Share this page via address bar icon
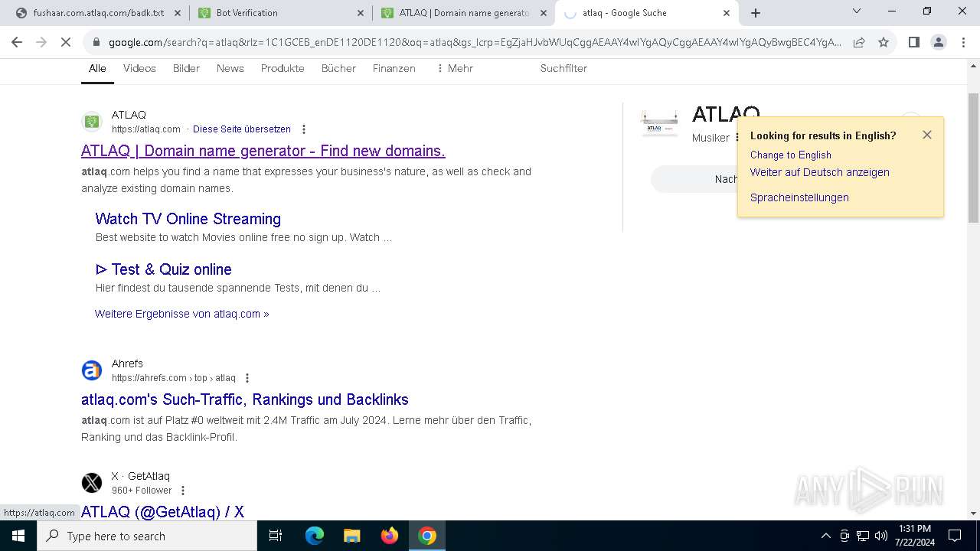The width and height of the screenshot is (980, 551). tap(859, 43)
